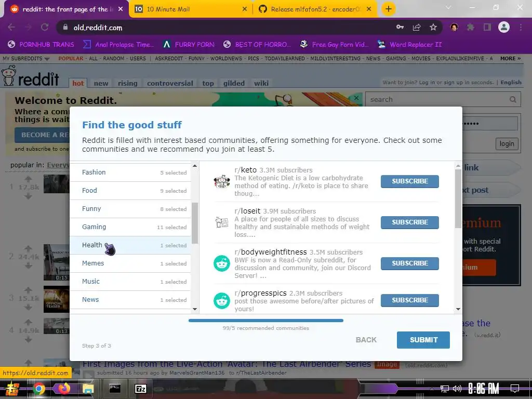
Task: Toggle the browser side panel icon
Action: [x=487, y=27]
